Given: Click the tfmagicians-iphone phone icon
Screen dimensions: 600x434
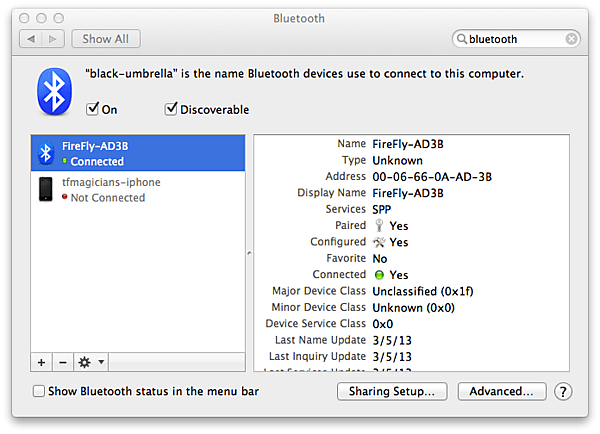Looking at the screenshot, I should (x=45, y=189).
